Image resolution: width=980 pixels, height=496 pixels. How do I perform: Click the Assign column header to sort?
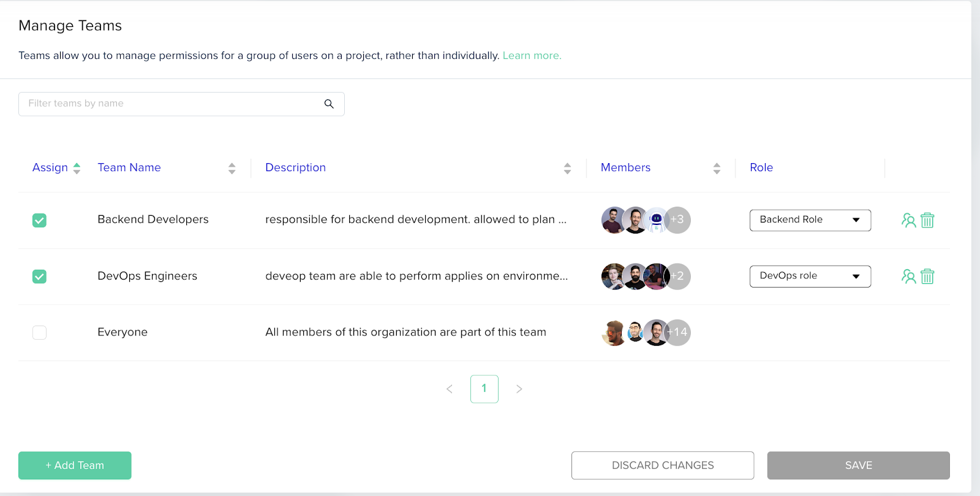(50, 167)
